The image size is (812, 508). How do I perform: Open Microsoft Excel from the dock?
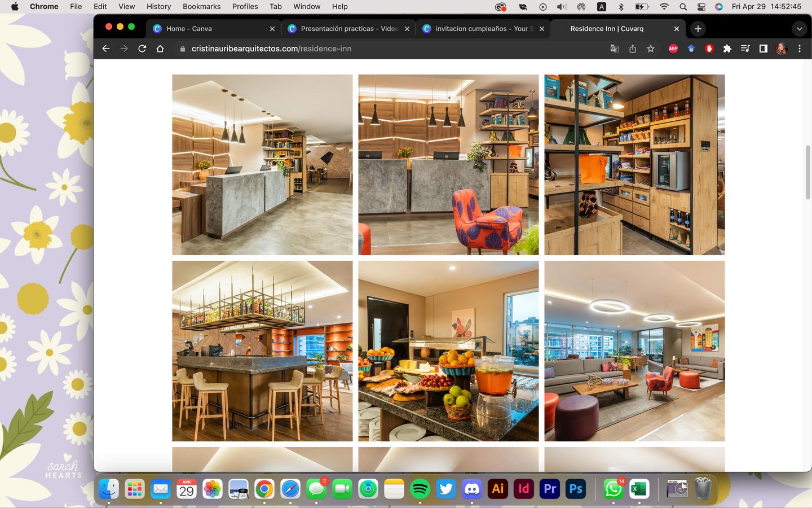click(639, 489)
